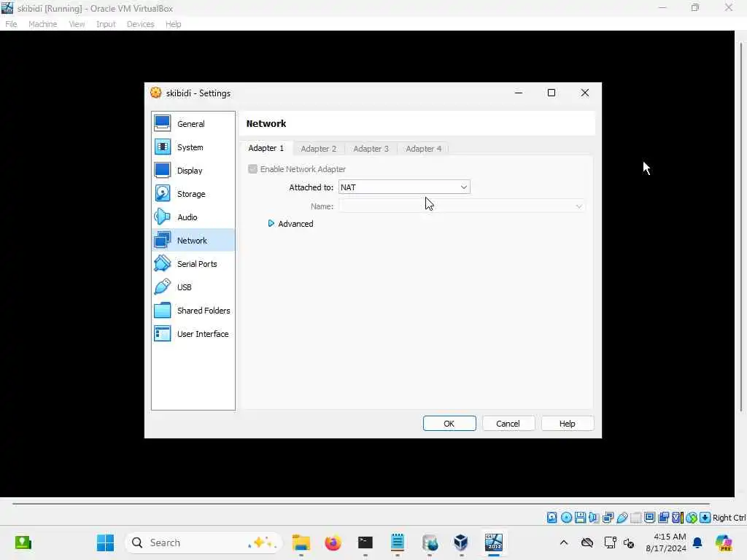The height and width of the screenshot is (560, 747).
Task: Click the keyboard capture arrow indicator
Action: [x=705, y=518]
